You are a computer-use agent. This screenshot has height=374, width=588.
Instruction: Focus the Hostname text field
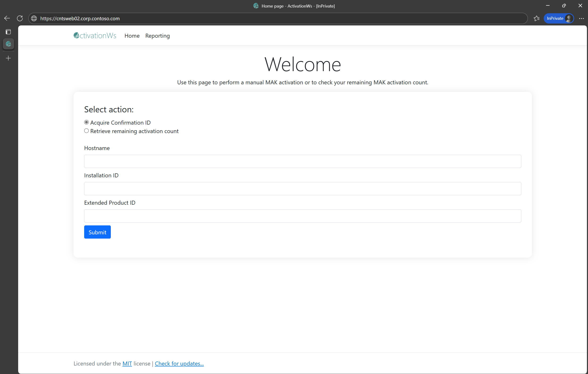(x=302, y=161)
